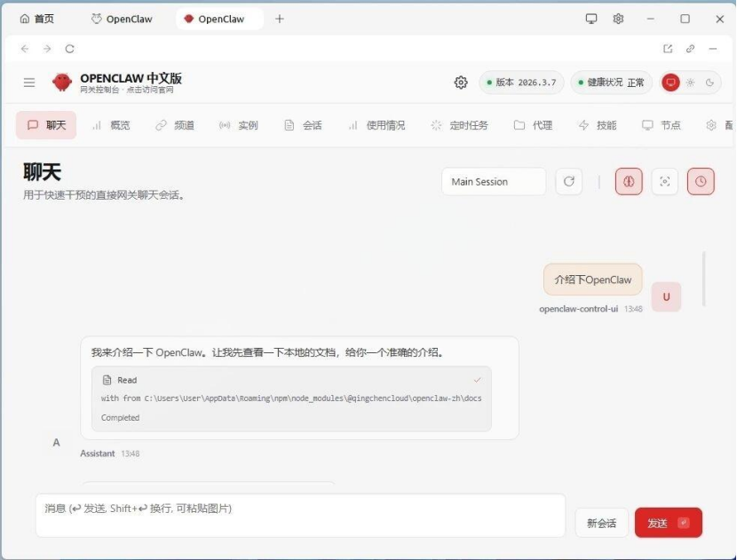Click the file icon beside Read

point(107,380)
